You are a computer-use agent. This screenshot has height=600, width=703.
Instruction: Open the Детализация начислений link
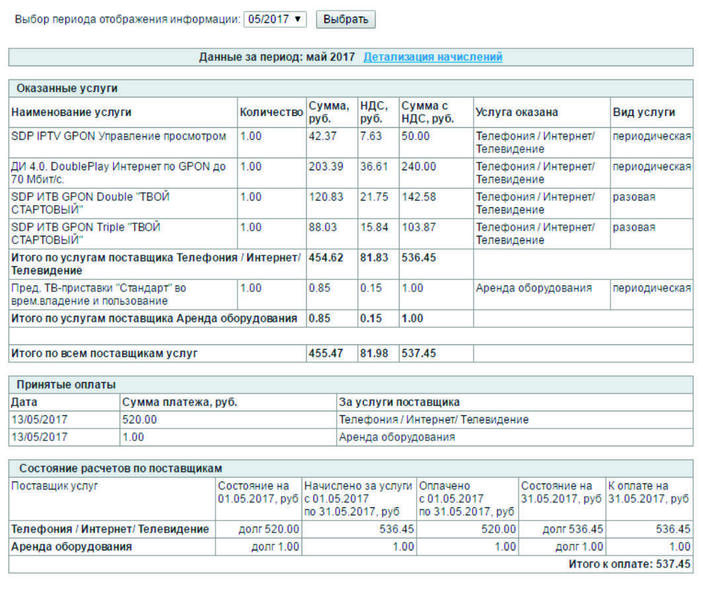(433, 57)
